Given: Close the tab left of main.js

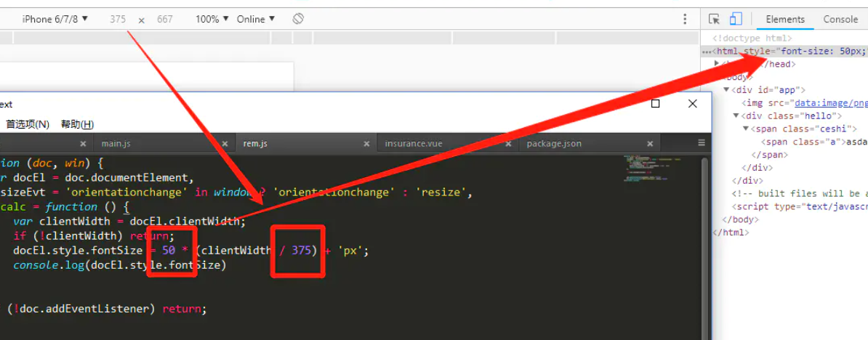Looking at the screenshot, I should tap(83, 144).
